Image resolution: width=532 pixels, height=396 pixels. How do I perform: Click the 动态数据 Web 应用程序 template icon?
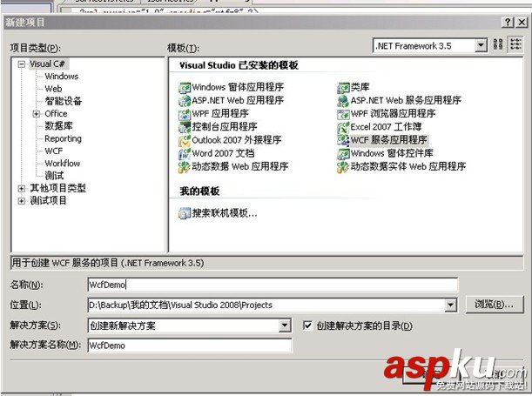pyautogui.click(x=185, y=167)
